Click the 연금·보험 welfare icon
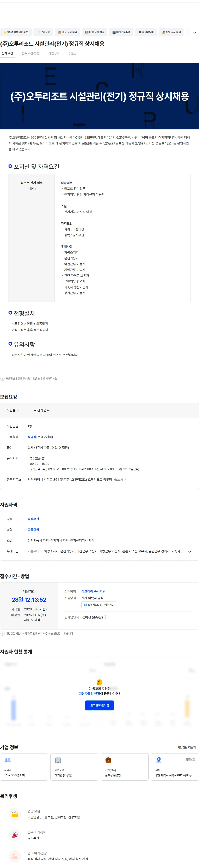The image size is (199, 868). (x=15, y=814)
